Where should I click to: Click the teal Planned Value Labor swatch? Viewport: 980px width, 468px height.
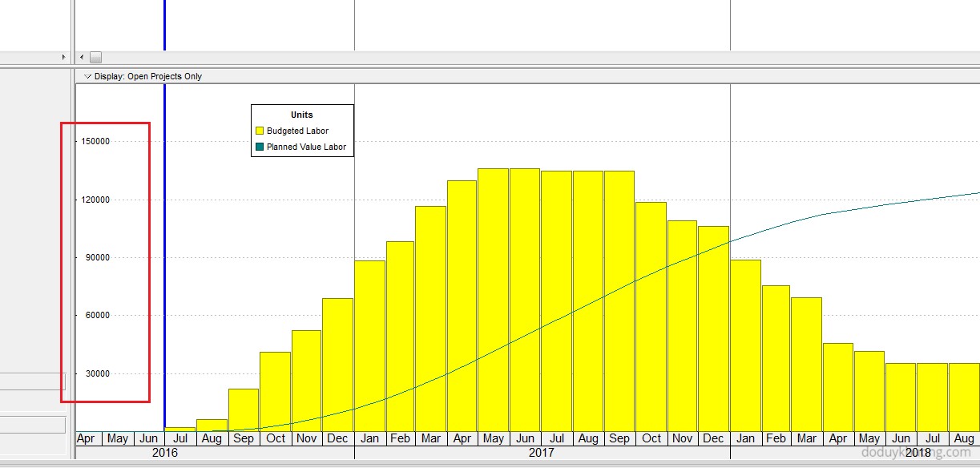point(260,147)
